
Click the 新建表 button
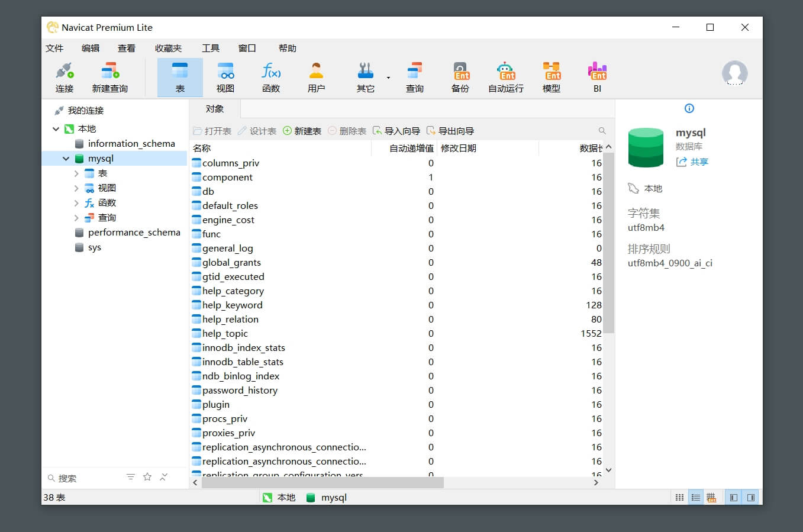point(302,131)
